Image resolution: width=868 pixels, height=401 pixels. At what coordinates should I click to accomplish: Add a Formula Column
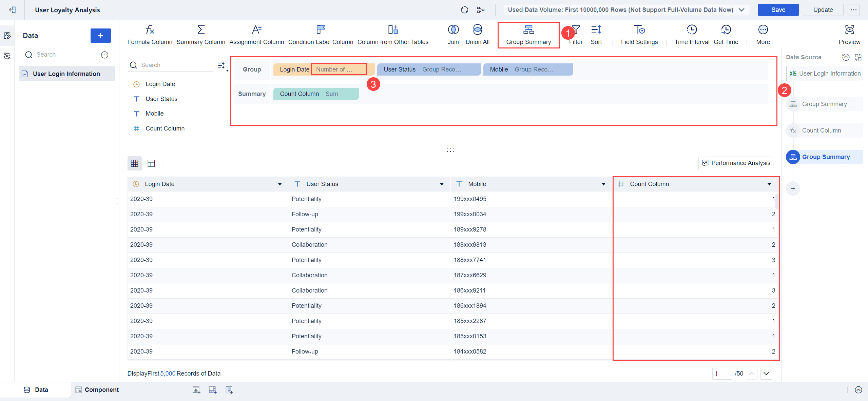pyautogui.click(x=150, y=35)
